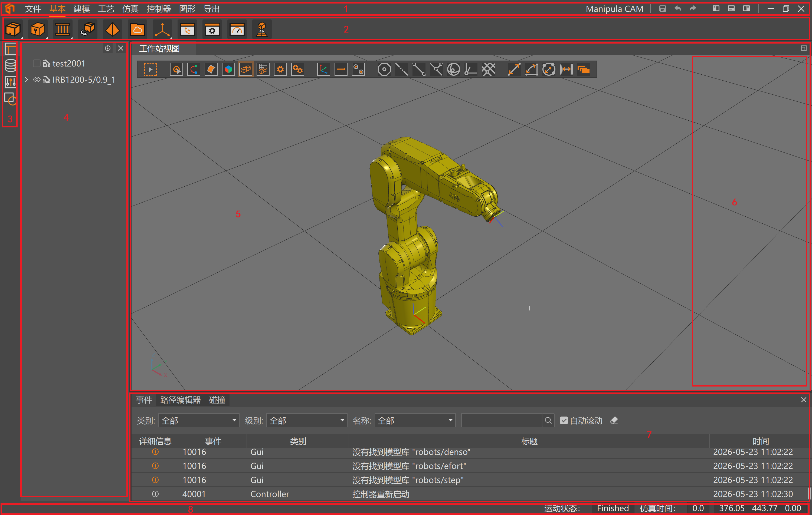This screenshot has height=515, width=812.
Task: Enable the sphere local origin snap
Action: pyautogui.click(x=454, y=70)
